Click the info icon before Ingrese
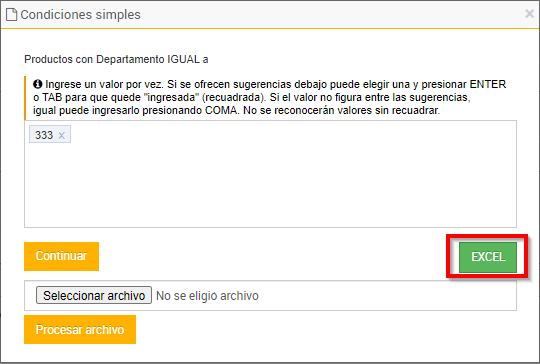Viewport: 540px width, 364px height. 38,84
